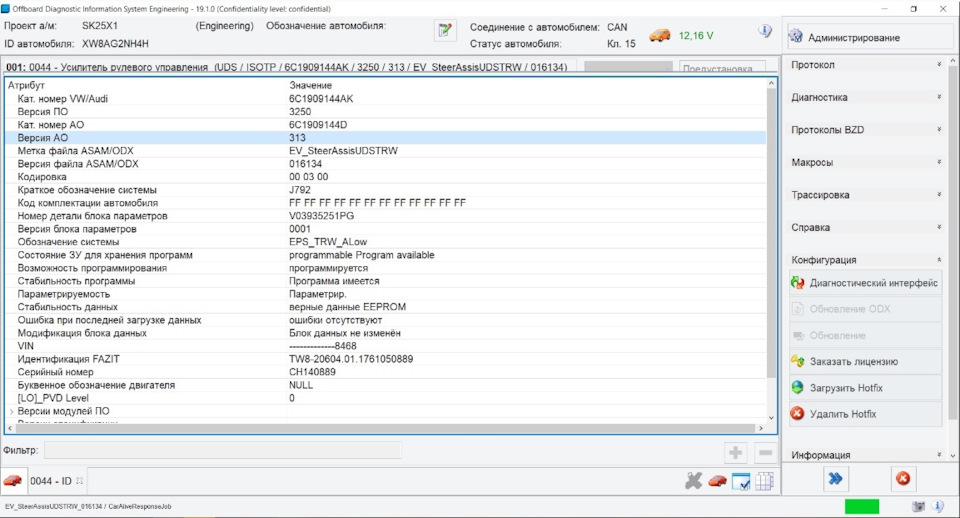Viewport: 960px width, 518px height.
Task: Select the [LO]_PVD Level row
Action: (x=386, y=398)
